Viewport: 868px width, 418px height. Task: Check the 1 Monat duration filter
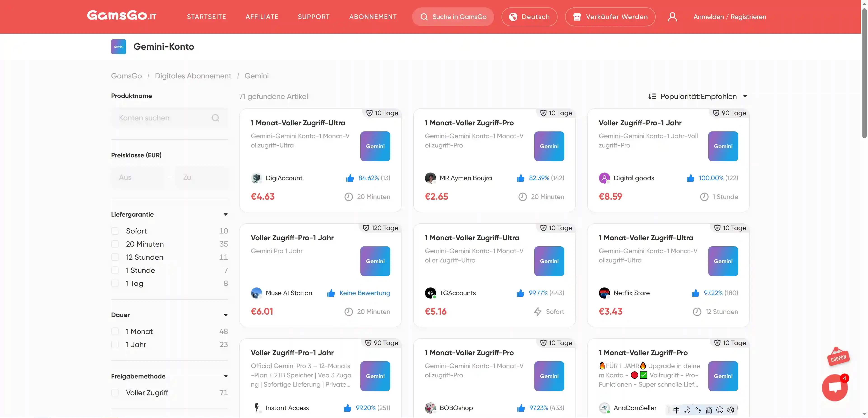[x=115, y=331]
